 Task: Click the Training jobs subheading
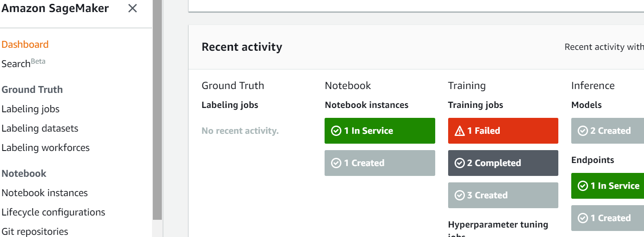coord(476,105)
